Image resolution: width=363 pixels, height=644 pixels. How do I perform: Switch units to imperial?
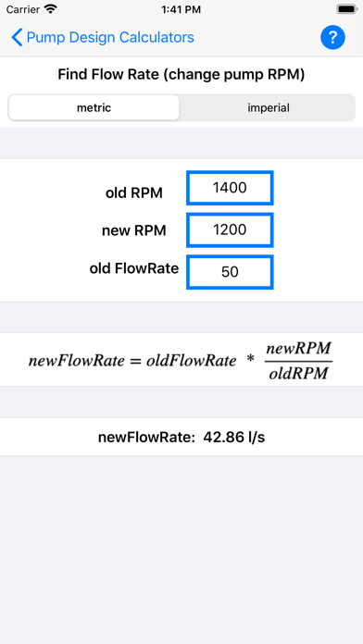click(268, 107)
